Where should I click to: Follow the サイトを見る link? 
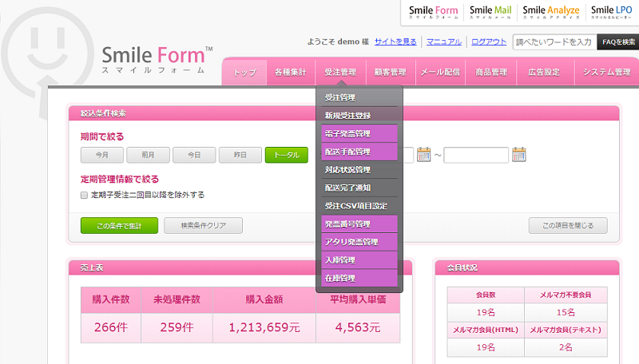395,42
